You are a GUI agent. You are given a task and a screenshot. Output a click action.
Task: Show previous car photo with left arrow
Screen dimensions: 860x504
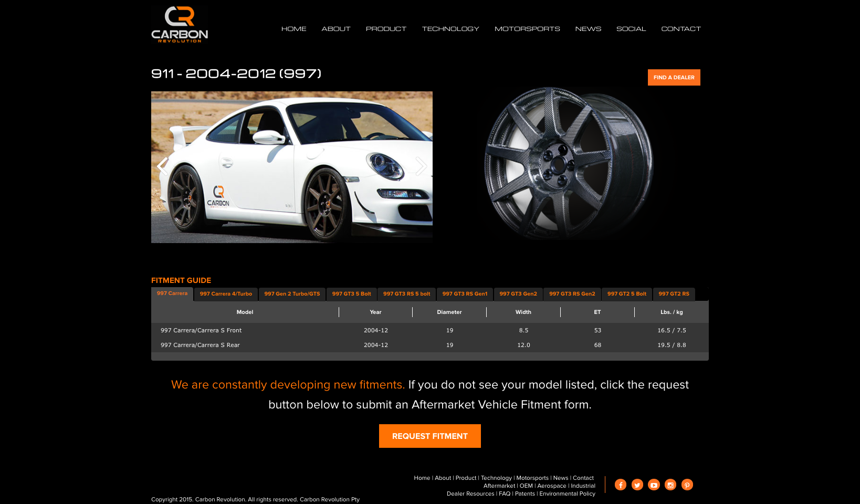click(162, 166)
